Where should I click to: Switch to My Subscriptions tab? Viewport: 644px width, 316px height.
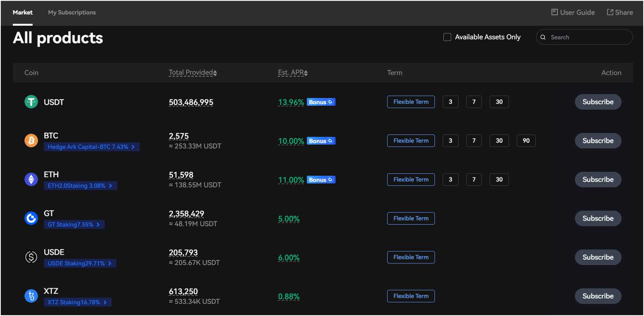coord(72,12)
